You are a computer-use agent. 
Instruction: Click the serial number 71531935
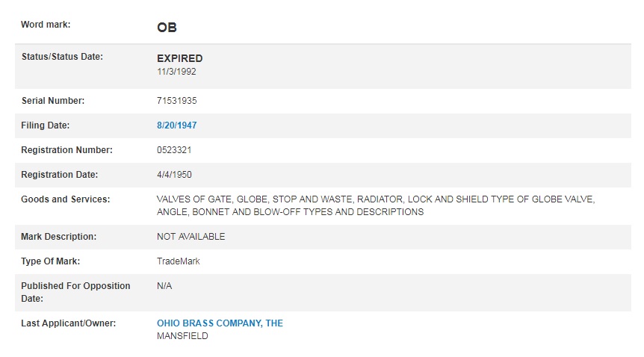(x=176, y=101)
